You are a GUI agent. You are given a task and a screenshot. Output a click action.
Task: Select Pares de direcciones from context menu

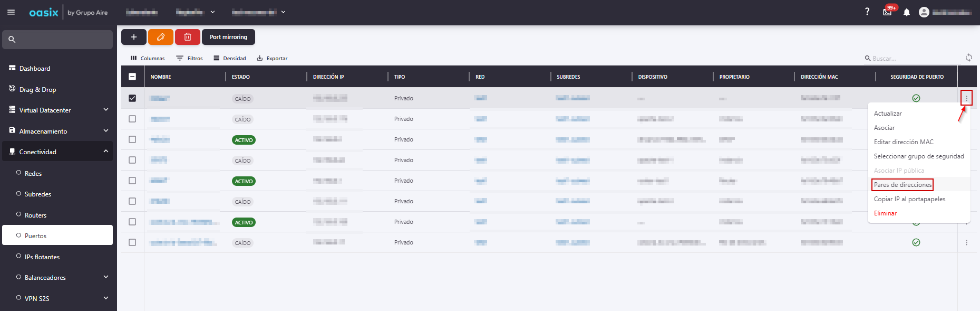click(x=903, y=185)
